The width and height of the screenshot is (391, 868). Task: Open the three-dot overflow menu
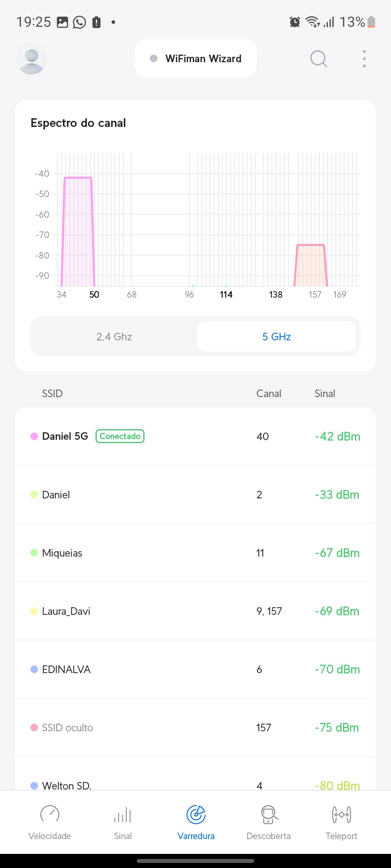364,59
